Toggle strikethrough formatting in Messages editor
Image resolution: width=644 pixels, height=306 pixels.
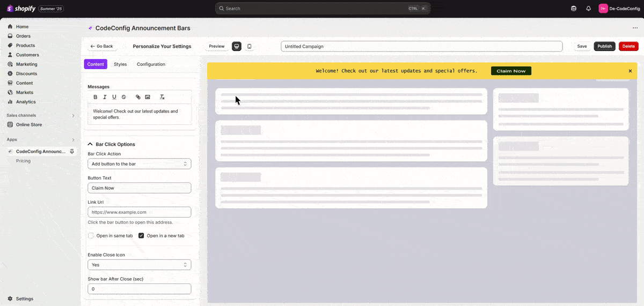pyautogui.click(x=123, y=97)
